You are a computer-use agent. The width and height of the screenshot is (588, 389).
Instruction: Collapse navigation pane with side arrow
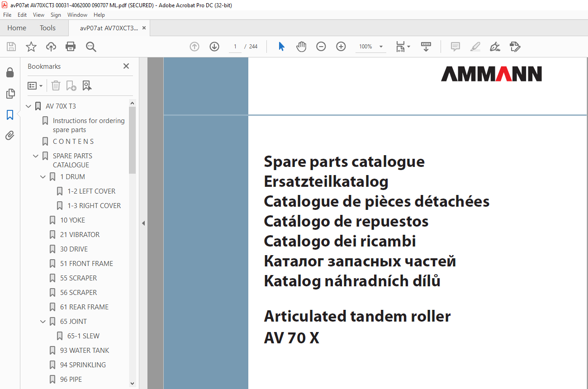point(143,223)
